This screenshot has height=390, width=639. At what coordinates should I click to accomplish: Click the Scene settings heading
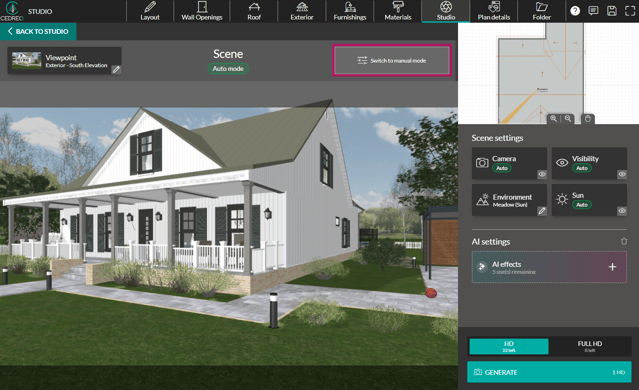click(497, 138)
